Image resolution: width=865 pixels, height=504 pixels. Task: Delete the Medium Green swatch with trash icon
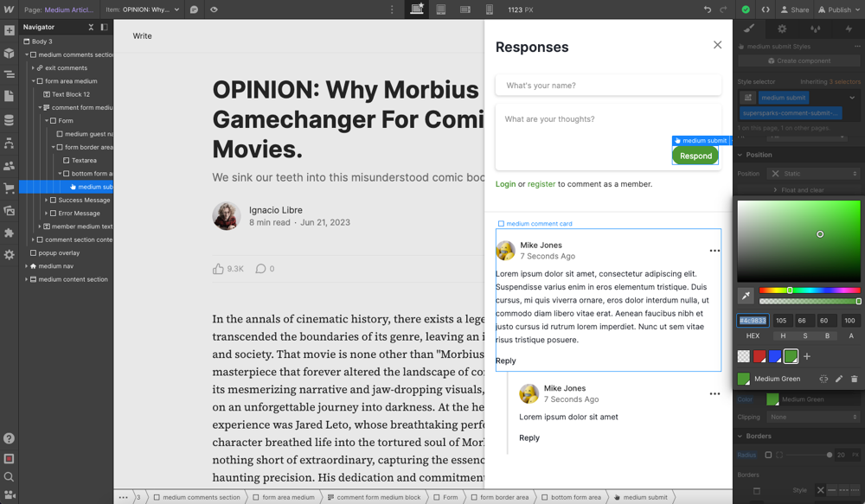854,379
